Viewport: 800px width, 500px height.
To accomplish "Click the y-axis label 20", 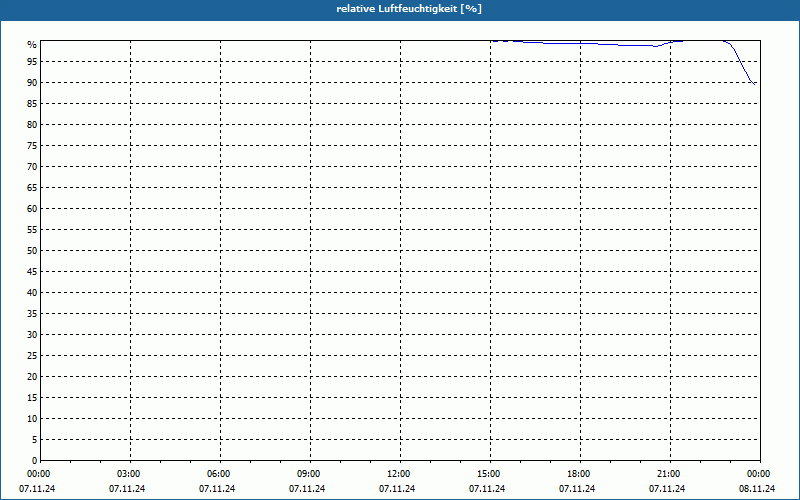I will pyautogui.click(x=32, y=377).
